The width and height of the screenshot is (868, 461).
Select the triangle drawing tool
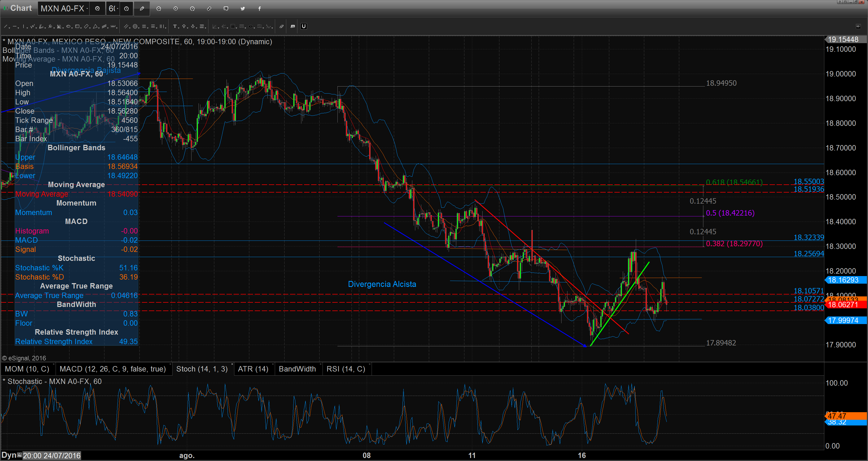click(x=95, y=26)
